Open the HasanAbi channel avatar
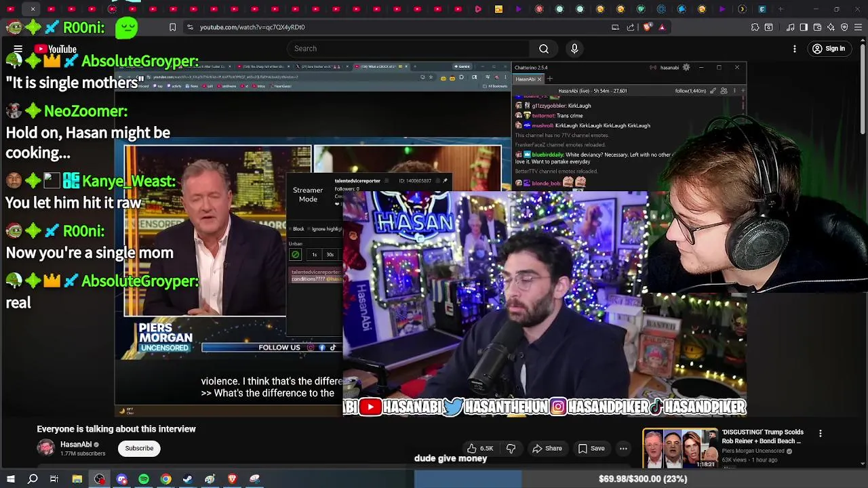868x488 pixels. (45, 448)
